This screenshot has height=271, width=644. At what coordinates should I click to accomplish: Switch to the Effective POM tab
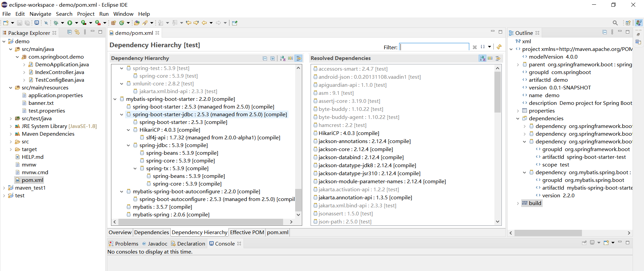(247, 232)
